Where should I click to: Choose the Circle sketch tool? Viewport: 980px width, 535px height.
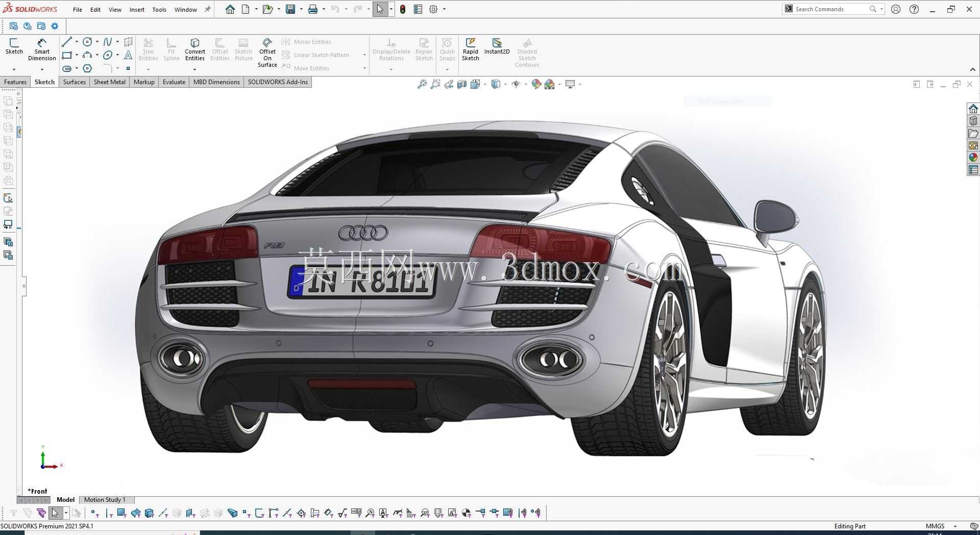click(x=87, y=42)
